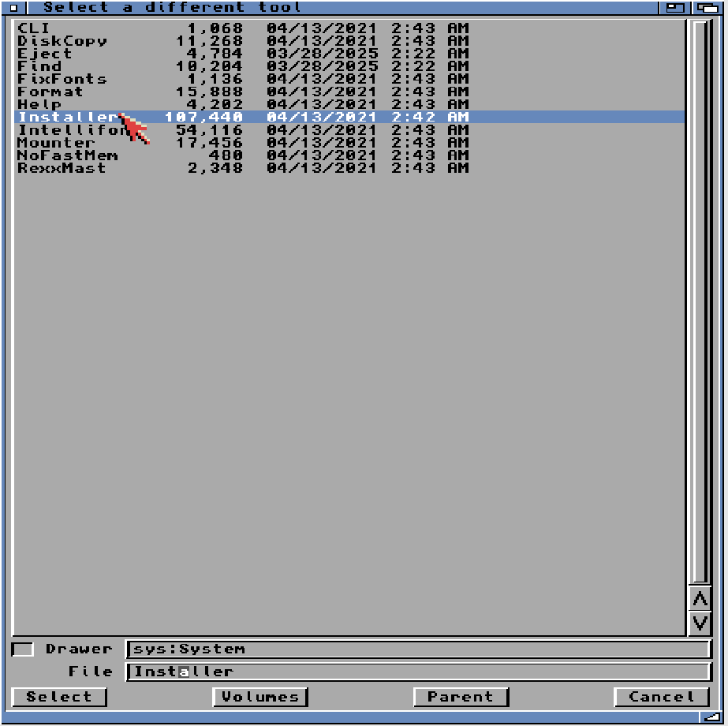Click the Drawer path input field
This screenshot has height=726, width=728.
418,649
